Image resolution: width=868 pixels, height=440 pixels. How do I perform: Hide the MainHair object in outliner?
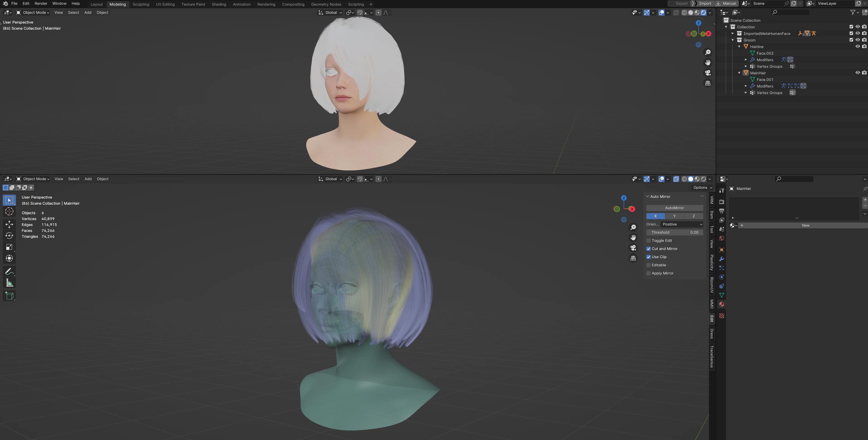click(x=858, y=73)
